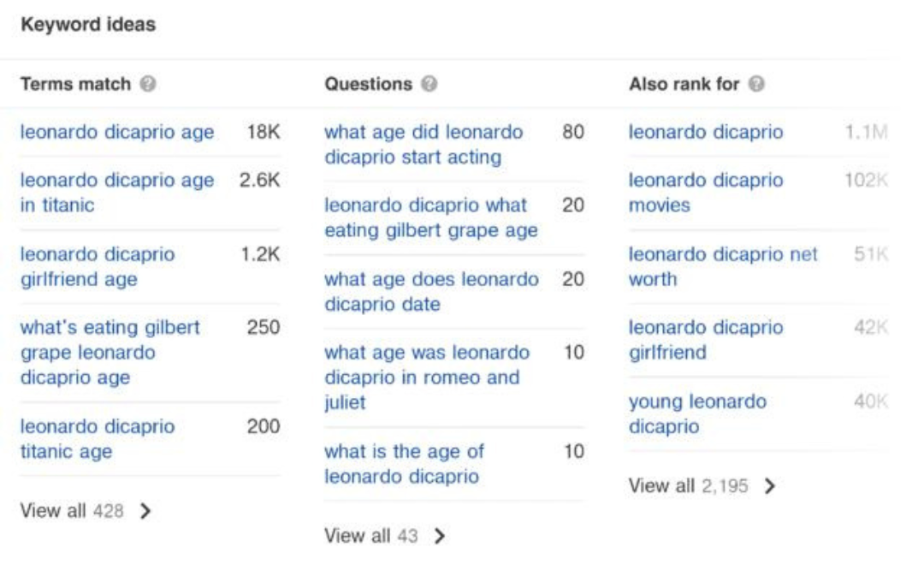Open 'what age did leonardo dicaprio start acting'
924x565 pixels.
pyautogui.click(x=423, y=145)
